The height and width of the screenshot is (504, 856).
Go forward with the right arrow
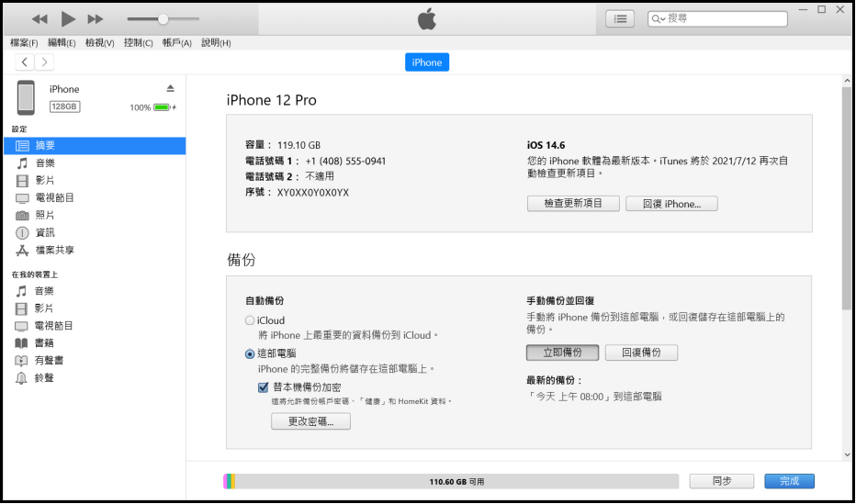(44, 62)
